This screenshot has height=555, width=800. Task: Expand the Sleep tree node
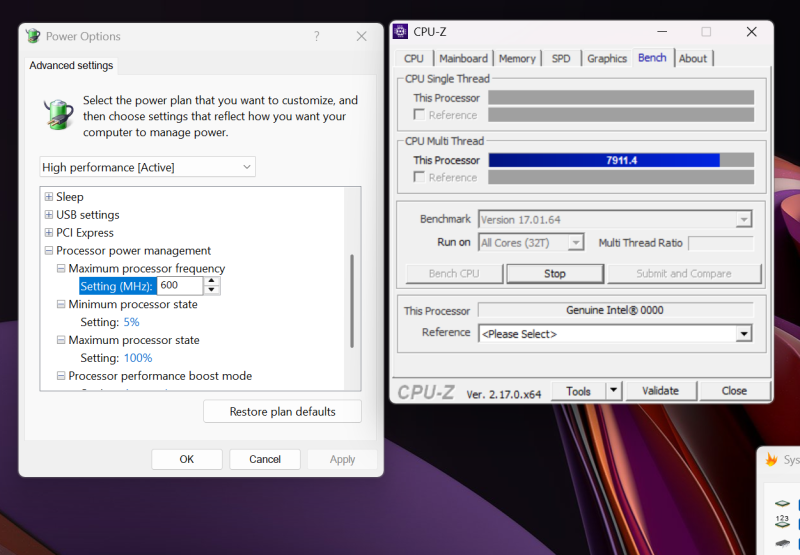pyautogui.click(x=48, y=196)
